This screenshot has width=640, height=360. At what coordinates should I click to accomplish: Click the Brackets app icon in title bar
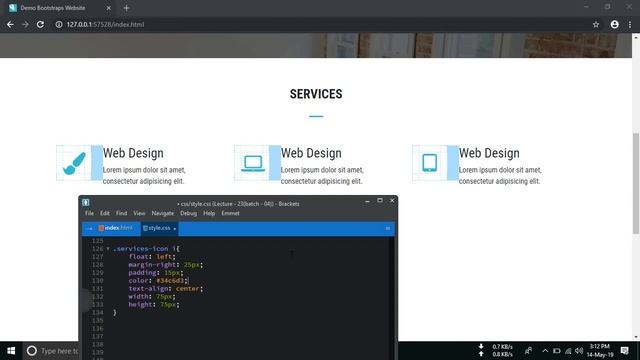pos(86,202)
